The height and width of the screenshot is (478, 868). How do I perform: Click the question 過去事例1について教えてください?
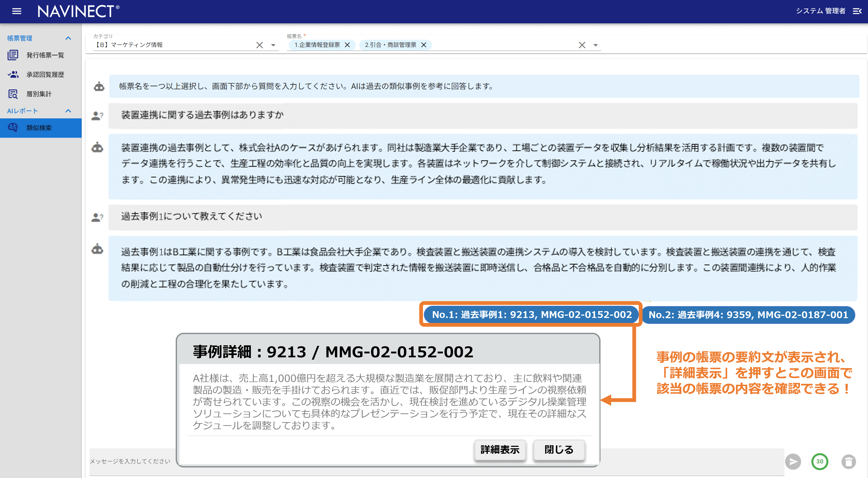[192, 216]
